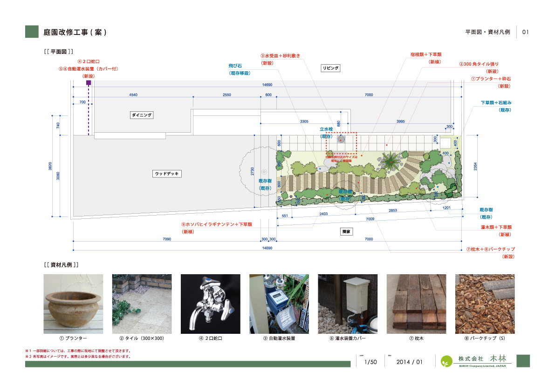
Task: Click the 宿根類+下草類 annotation
Action: tap(426, 54)
